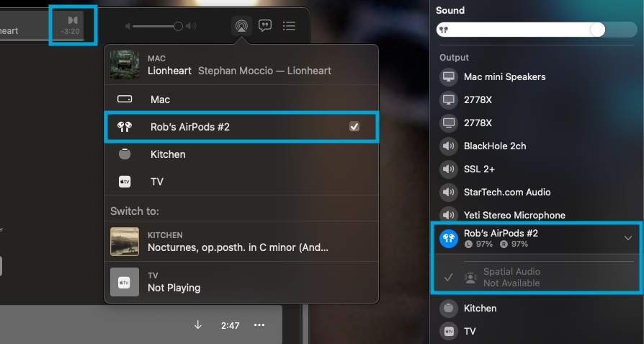Select the first 2778X output

click(x=537, y=100)
